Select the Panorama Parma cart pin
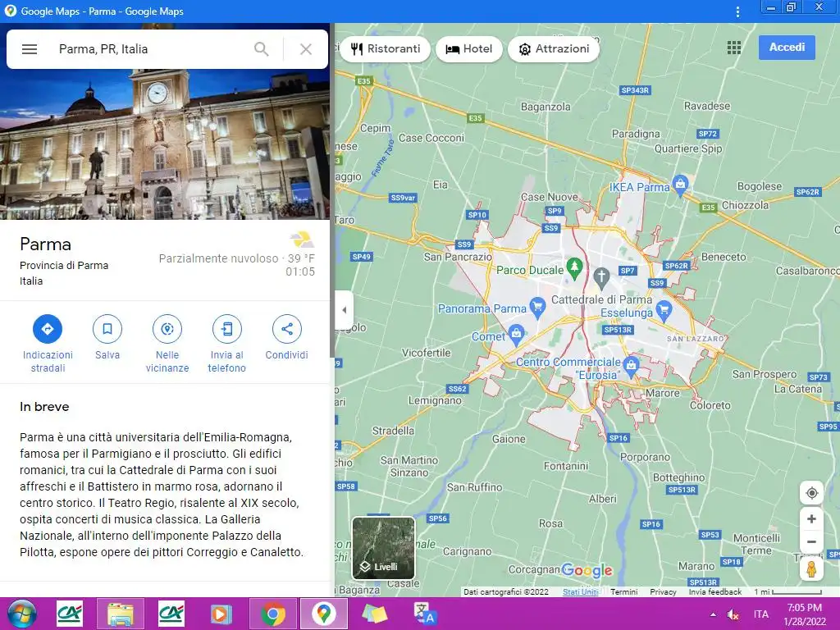The image size is (840, 630). pos(537,307)
